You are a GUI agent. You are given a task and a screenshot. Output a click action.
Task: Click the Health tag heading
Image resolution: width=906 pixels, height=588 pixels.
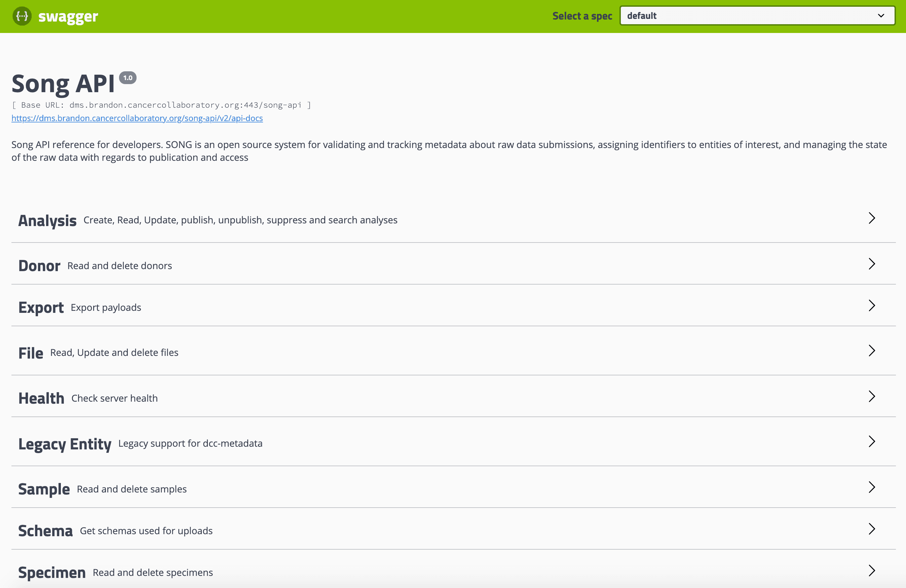click(x=41, y=398)
